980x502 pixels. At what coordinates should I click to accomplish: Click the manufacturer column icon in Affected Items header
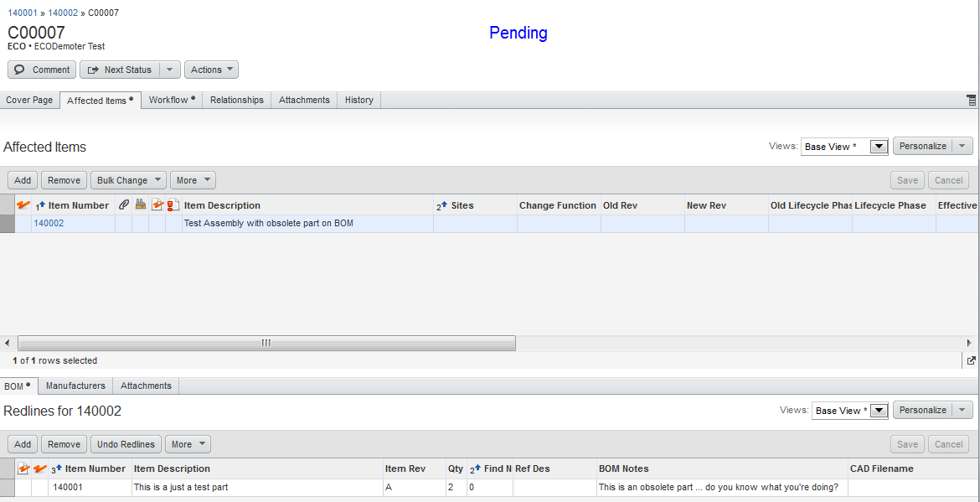140,205
